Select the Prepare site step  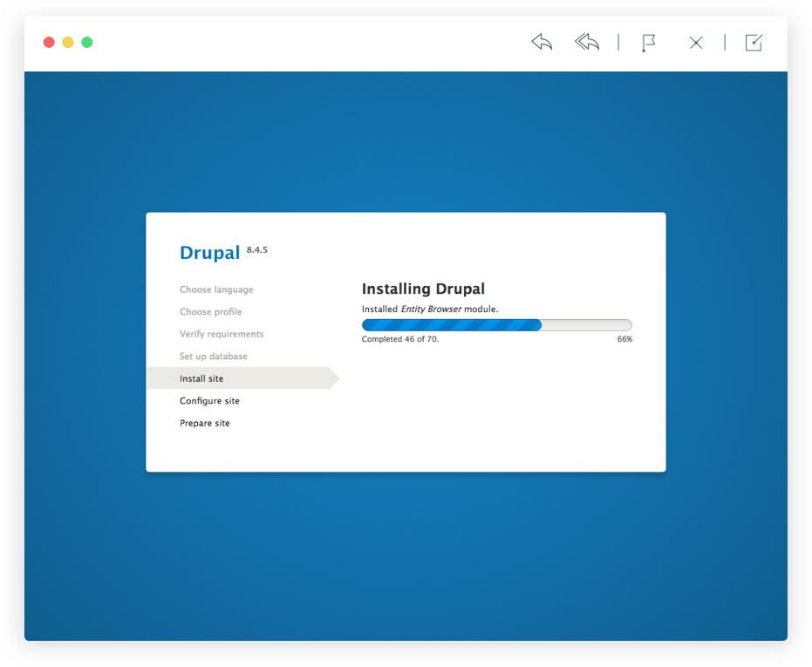(x=205, y=423)
